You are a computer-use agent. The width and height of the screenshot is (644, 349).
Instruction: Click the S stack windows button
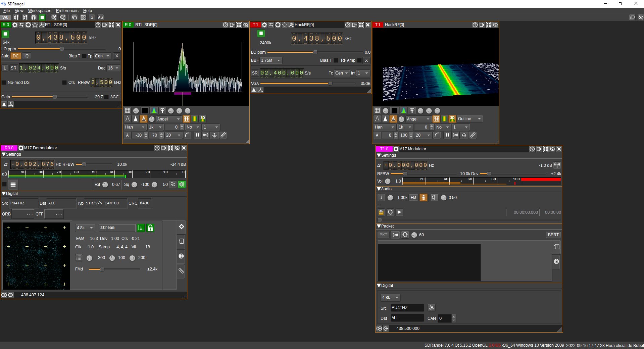click(x=92, y=17)
